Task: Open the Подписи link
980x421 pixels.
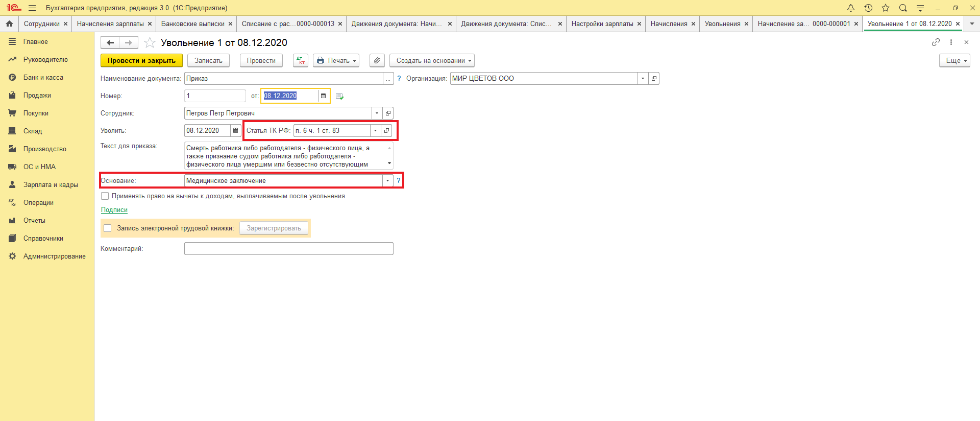Action: point(114,210)
